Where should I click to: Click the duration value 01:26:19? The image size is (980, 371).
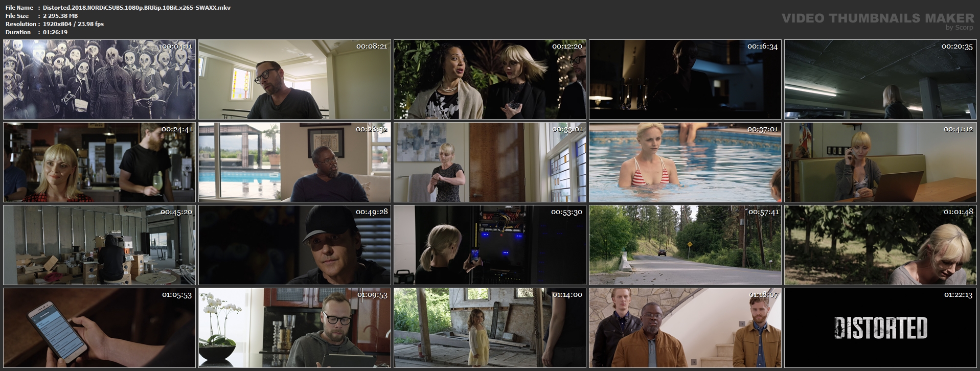(55, 32)
